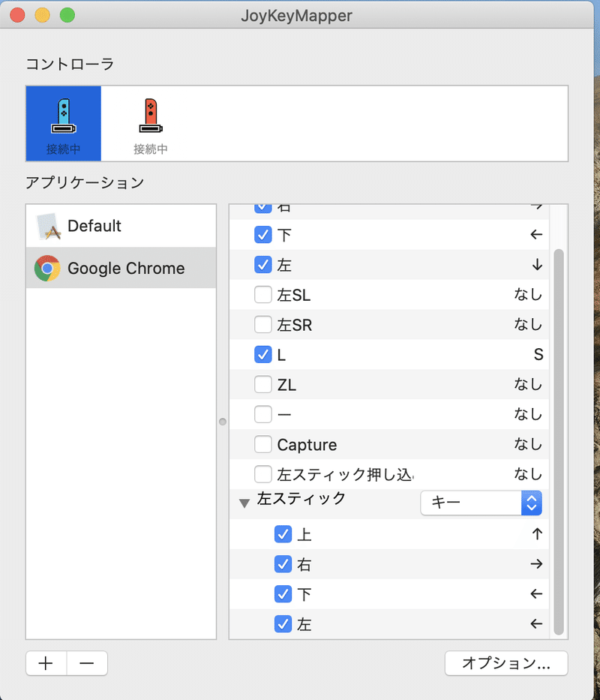Click the Default application icon

[x=48, y=226]
